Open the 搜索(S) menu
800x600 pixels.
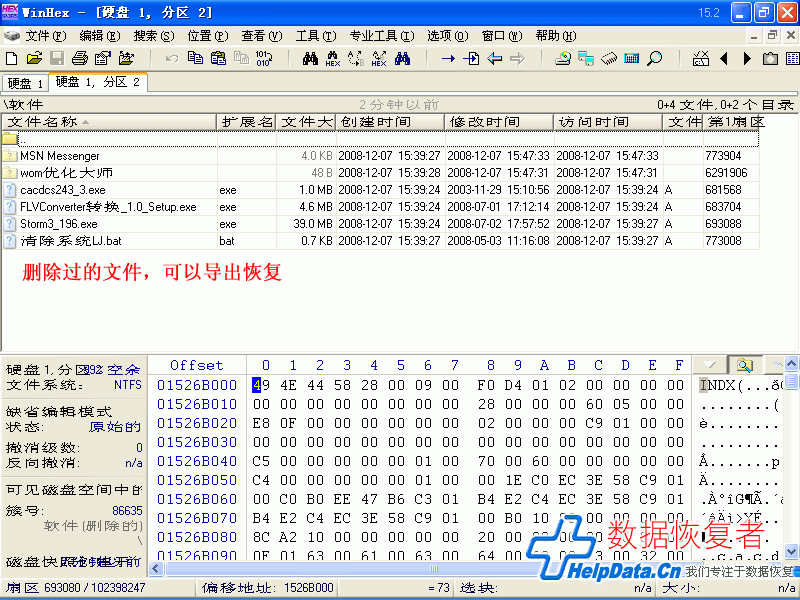click(154, 36)
